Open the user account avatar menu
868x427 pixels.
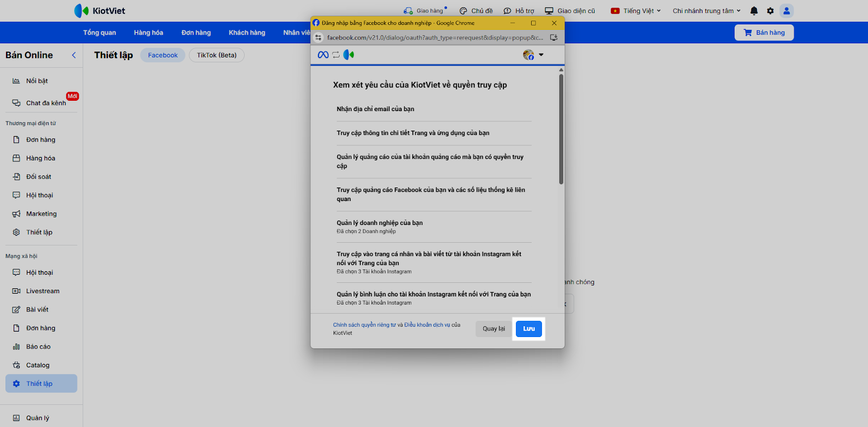[787, 11]
